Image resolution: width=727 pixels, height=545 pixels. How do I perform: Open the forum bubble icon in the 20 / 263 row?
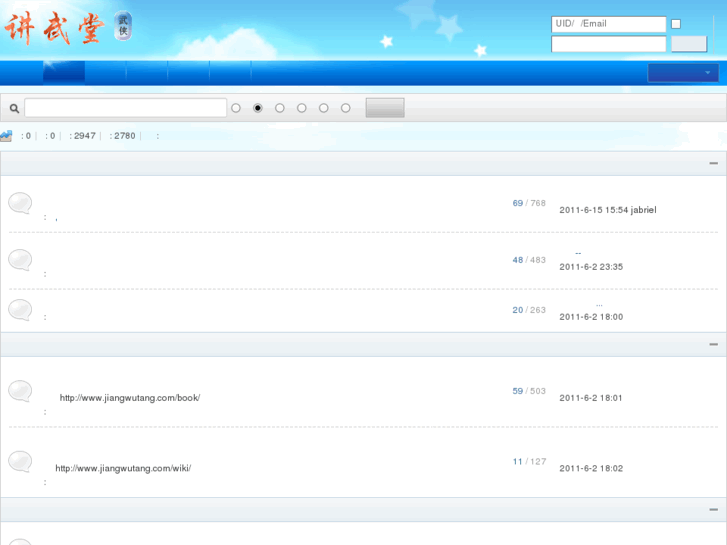tap(20, 310)
